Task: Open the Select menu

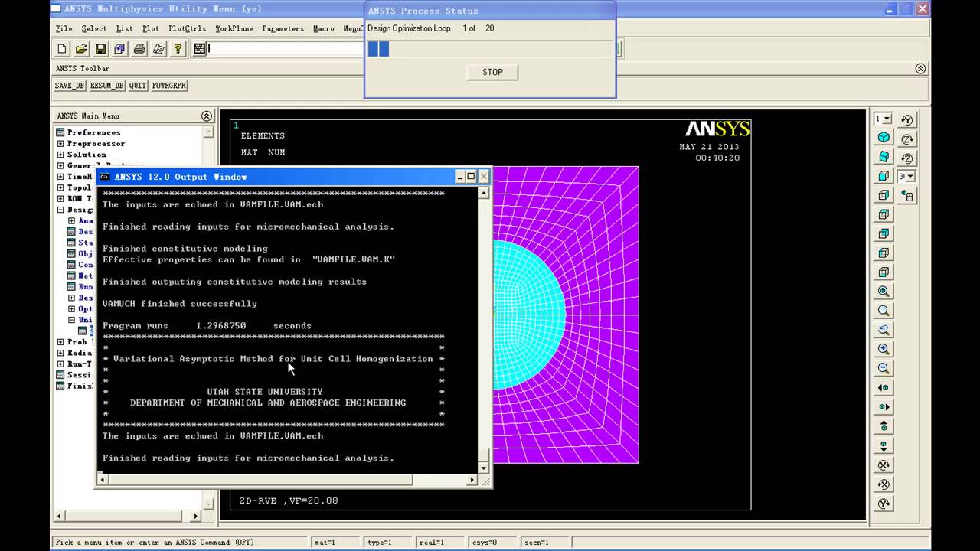Action: pos(94,28)
